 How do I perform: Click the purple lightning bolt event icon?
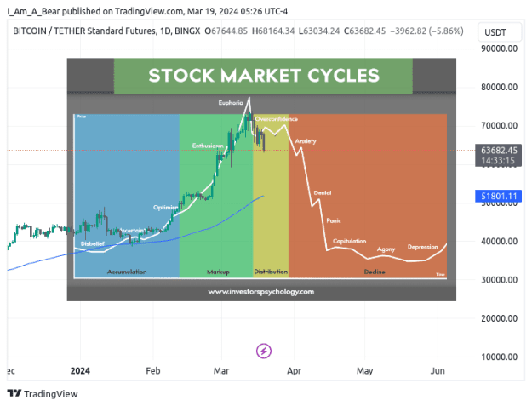(264, 351)
